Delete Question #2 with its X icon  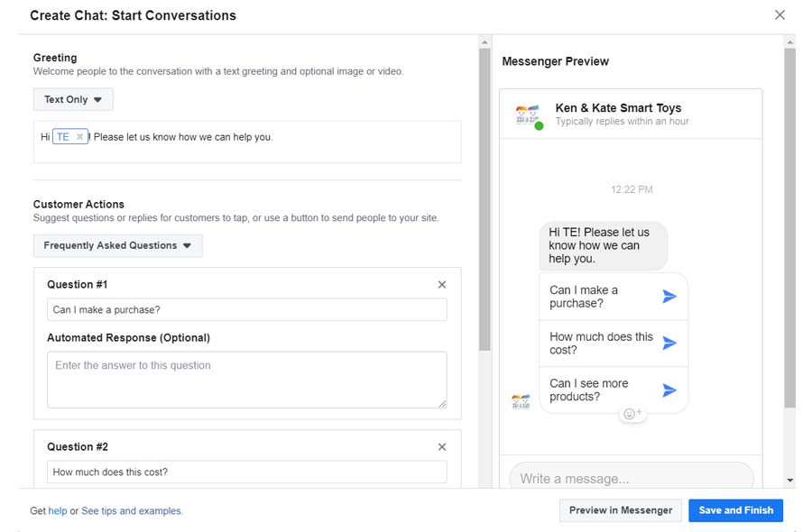pyautogui.click(x=442, y=446)
